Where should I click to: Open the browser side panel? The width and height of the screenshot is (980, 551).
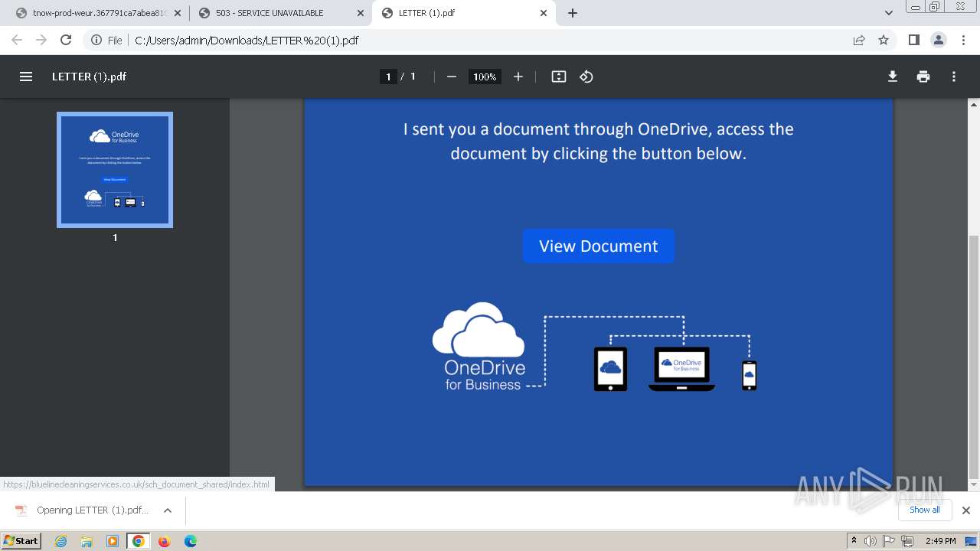(914, 40)
